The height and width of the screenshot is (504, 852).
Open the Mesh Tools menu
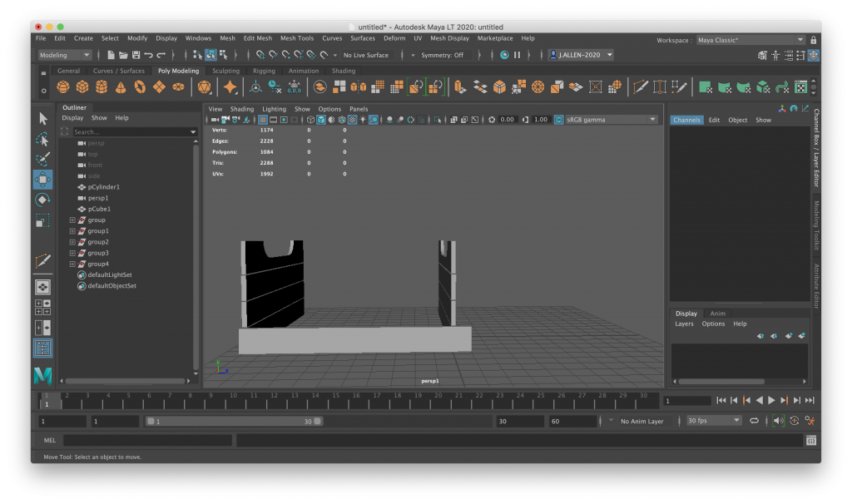[x=297, y=38]
